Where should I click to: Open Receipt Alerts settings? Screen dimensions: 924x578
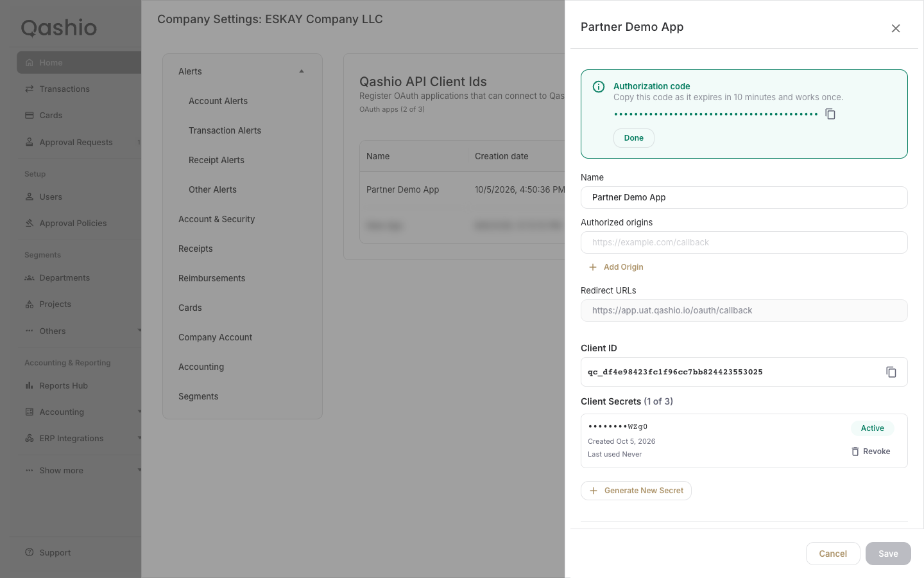pos(216,160)
